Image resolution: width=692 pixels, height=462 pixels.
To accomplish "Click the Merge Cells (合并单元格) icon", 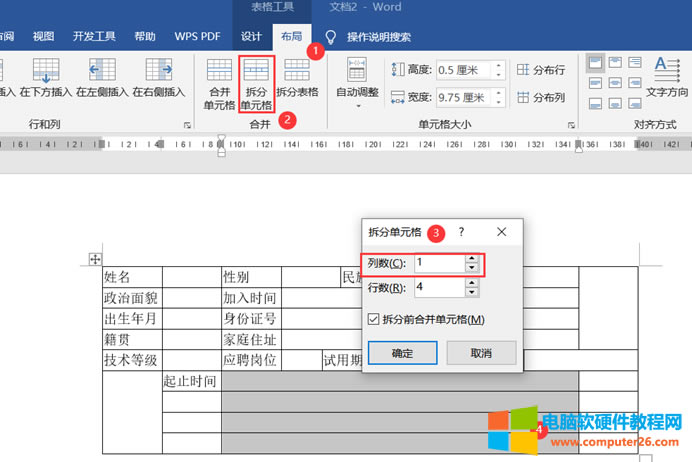I will pos(219,82).
